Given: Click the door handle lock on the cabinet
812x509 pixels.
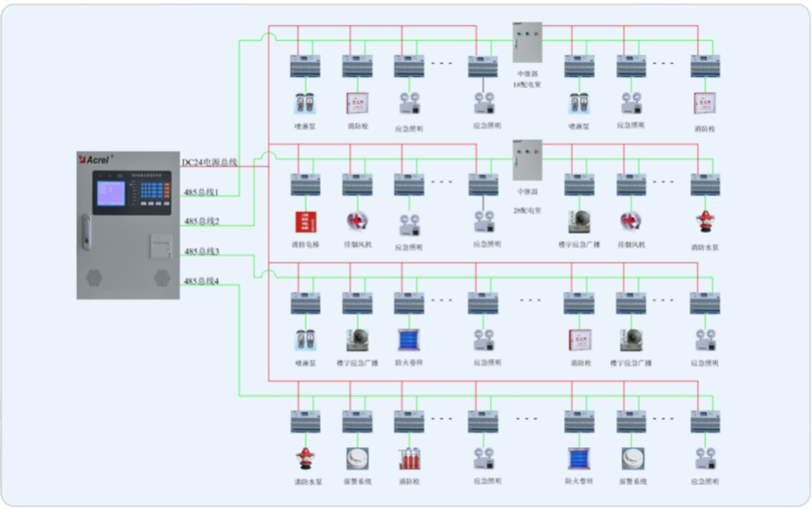Looking at the screenshot, I should coord(86,230).
